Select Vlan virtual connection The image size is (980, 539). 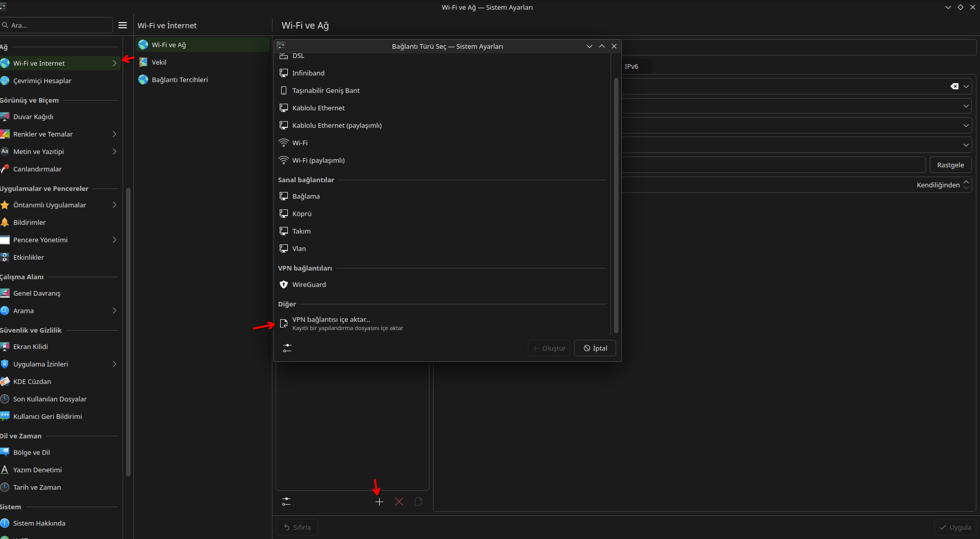coord(442,248)
